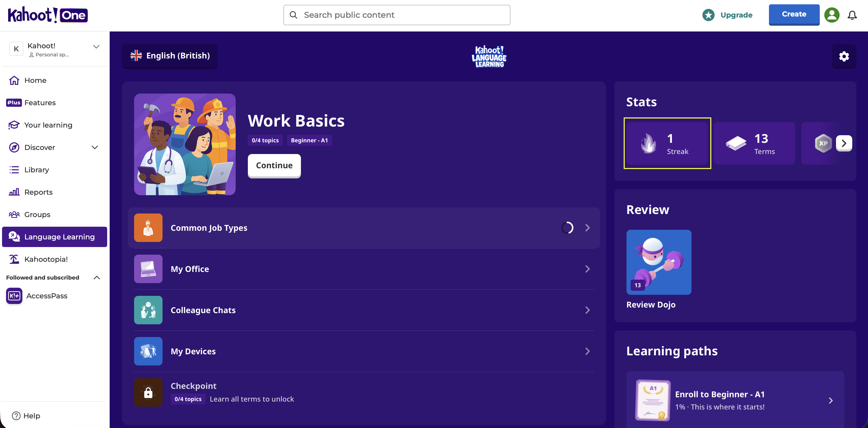
Task: Click the Beginner A1 certificate thumbnail
Action: click(653, 400)
